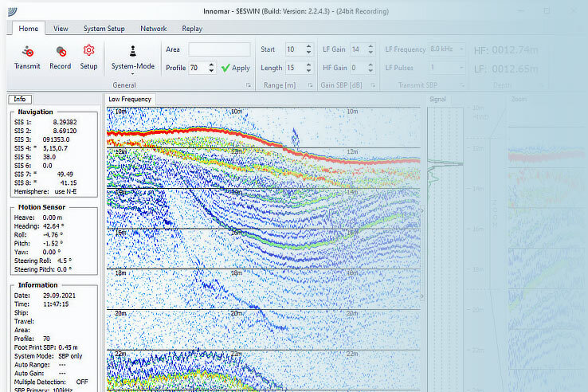The image size is (588, 392).
Task: Click the Hemisphere value 'use N-E'
Action: [65, 192]
